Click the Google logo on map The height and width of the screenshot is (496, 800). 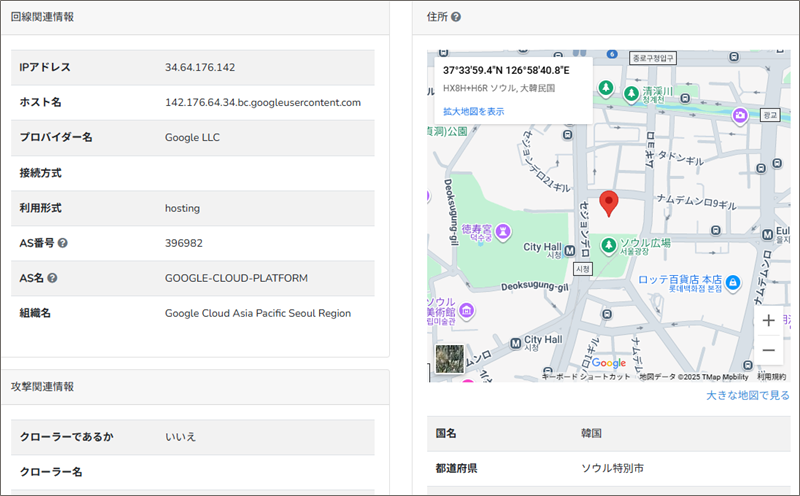click(608, 363)
